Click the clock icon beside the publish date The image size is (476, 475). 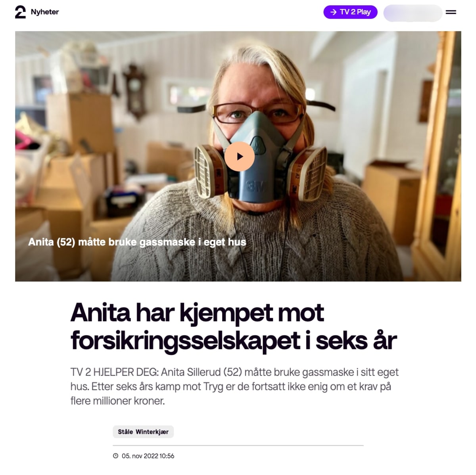116,456
